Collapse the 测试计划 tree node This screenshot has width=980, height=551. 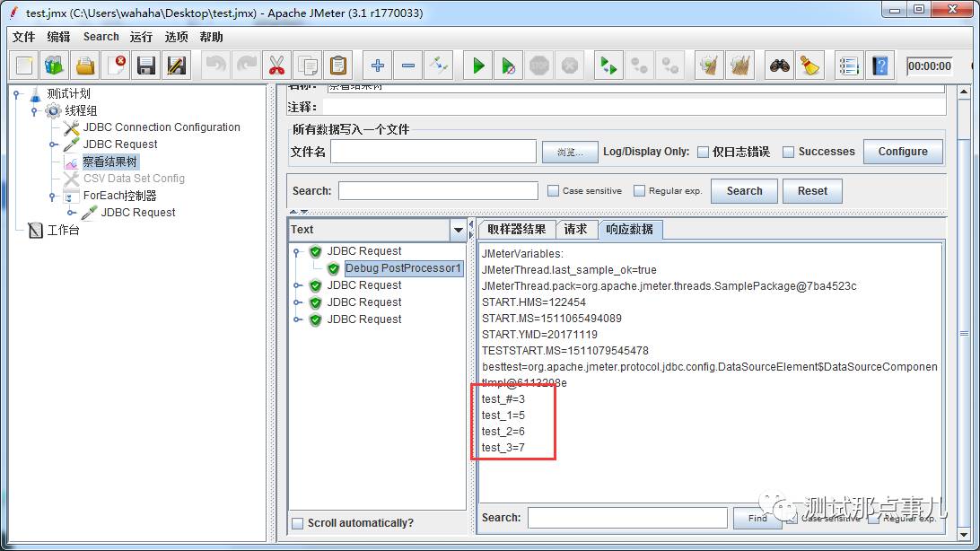[17, 93]
